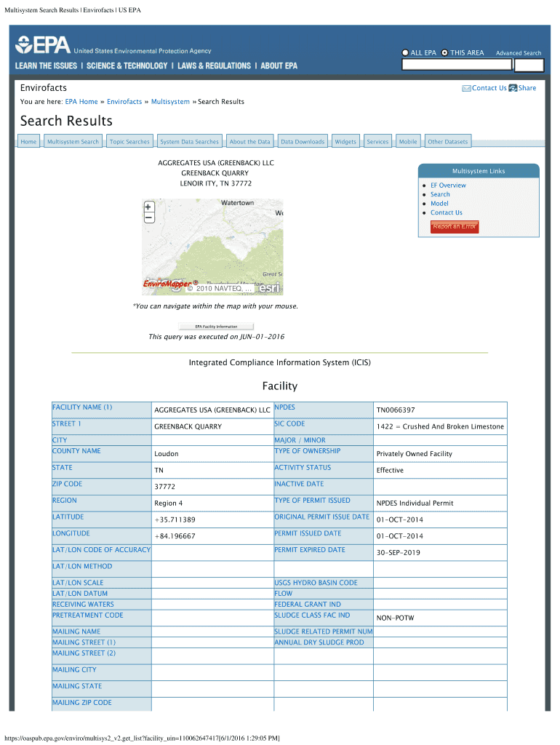Image resolution: width=560 pixels, height=745 pixels.
Task: Click EPA Facility Information button
Action: pyautogui.click(x=216, y=327)
